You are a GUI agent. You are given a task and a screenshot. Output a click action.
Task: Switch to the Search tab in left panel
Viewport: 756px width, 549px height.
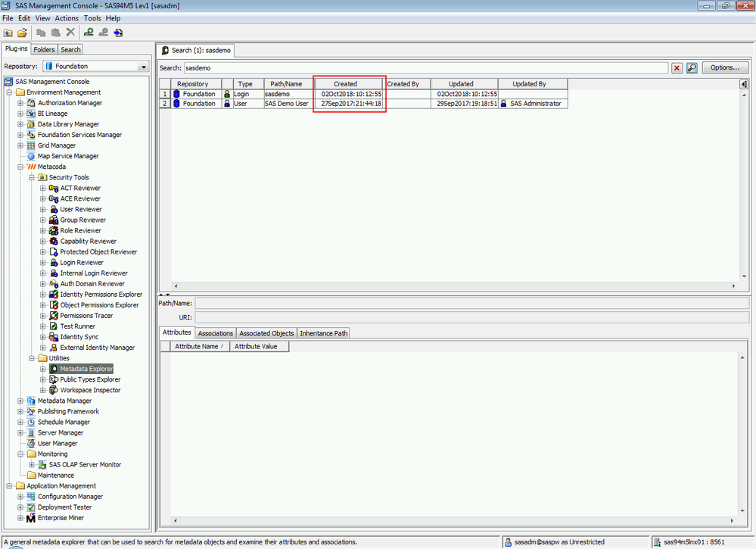coord(70,49)
